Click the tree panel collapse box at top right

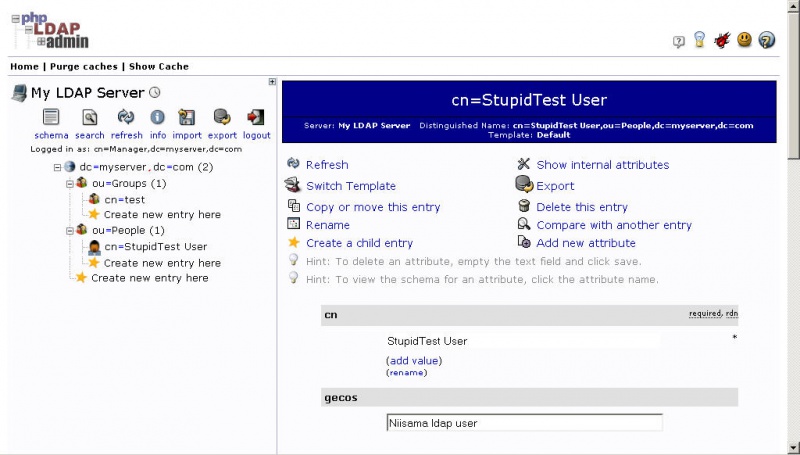click(272, 82)
